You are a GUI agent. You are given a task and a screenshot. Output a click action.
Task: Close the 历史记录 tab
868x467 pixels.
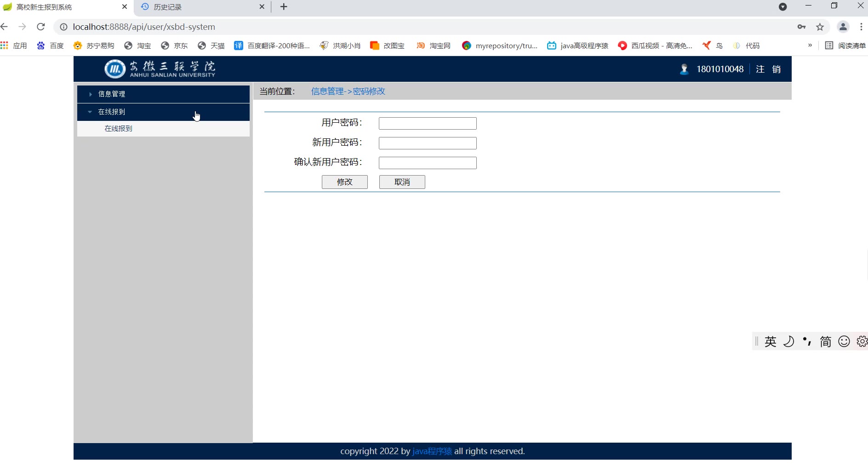tap(262, 7)
